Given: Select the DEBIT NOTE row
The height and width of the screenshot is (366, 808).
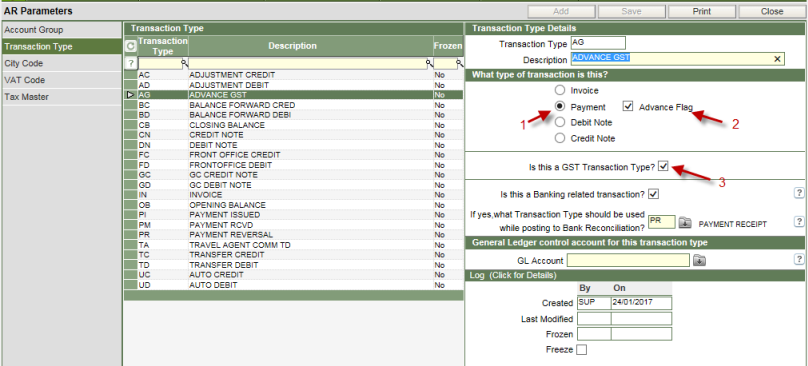Looking at the screenshot, I should click(x=294, y=145).
